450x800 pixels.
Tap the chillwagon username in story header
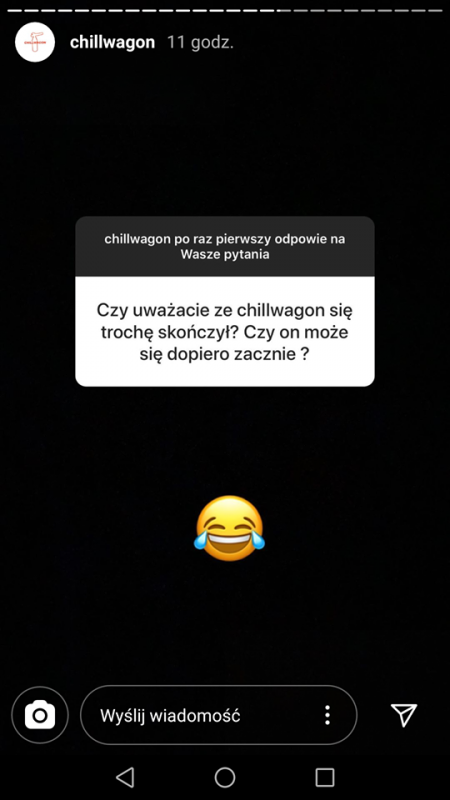point(112,42)
